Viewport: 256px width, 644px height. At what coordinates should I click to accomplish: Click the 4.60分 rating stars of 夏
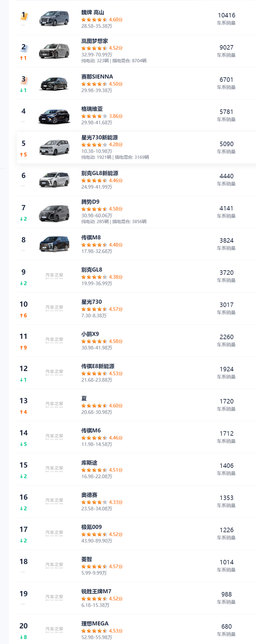[94, 405]
